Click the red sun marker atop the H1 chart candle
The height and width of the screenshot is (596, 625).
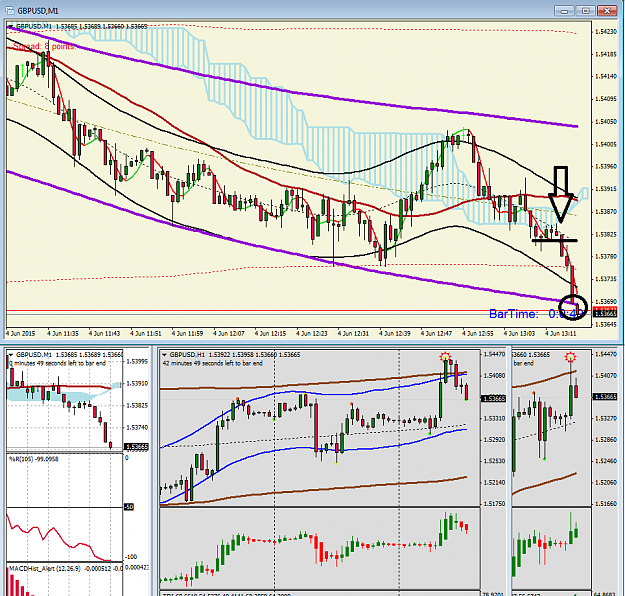(x=445, y=357)
